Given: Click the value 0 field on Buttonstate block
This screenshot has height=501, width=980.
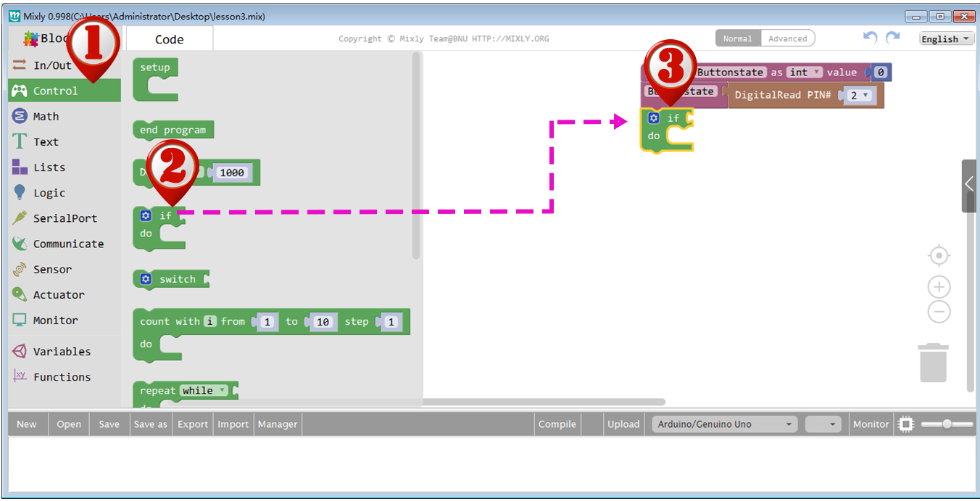Looking at the screenshot, I should 881,73.
